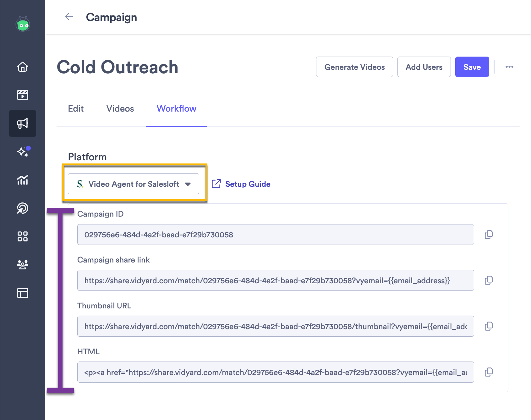Copy the Thumbnail URL
The width and height of the screenshot is (531, 420).
pos(489,326)
